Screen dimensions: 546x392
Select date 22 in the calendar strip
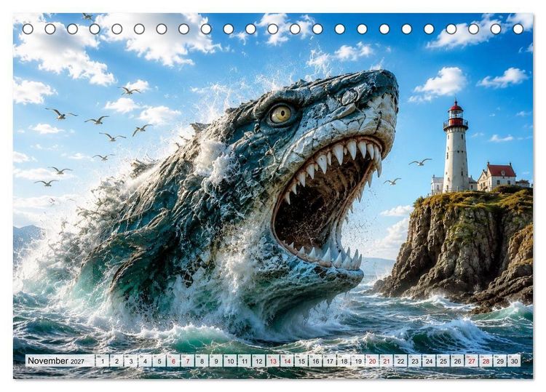tap(401, 361)
